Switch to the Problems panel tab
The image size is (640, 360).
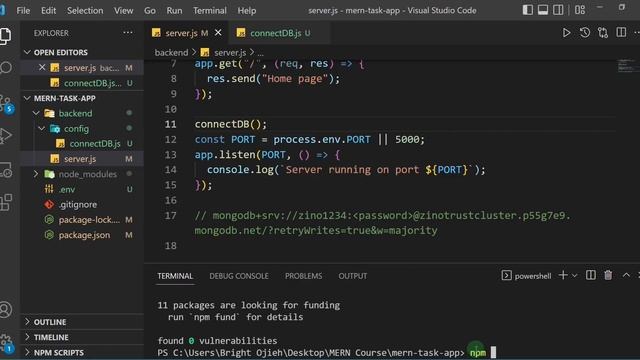[303, 276]
